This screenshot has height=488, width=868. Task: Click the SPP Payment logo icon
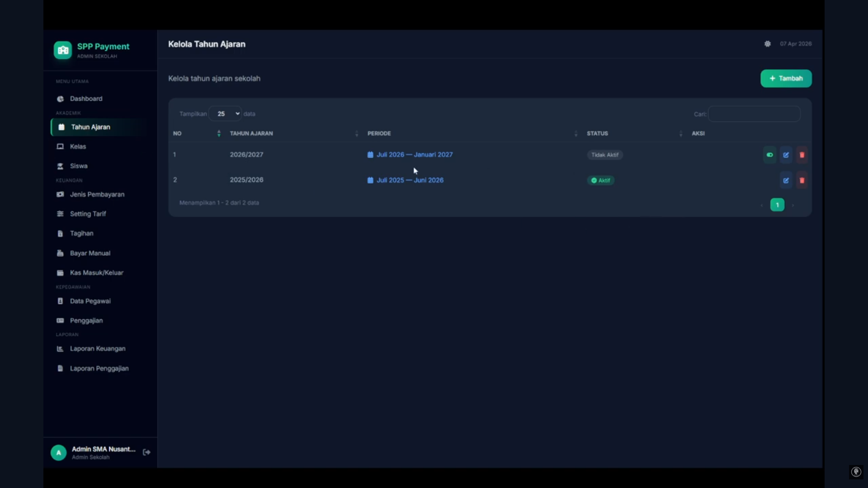pos(63,50)
